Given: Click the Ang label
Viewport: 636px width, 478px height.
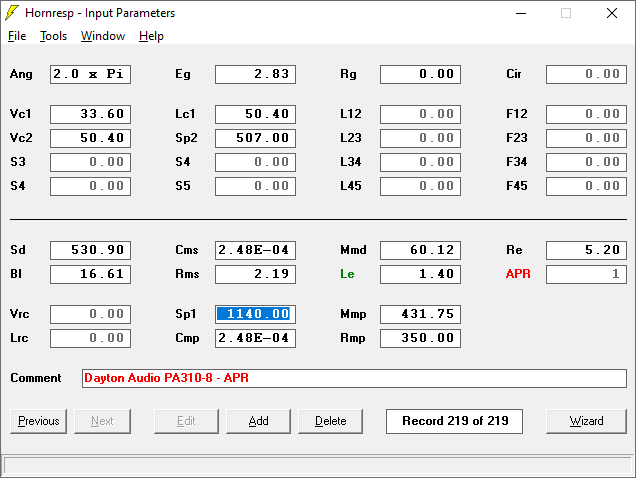Looking at the screenshot, I should tap(21, 74).
